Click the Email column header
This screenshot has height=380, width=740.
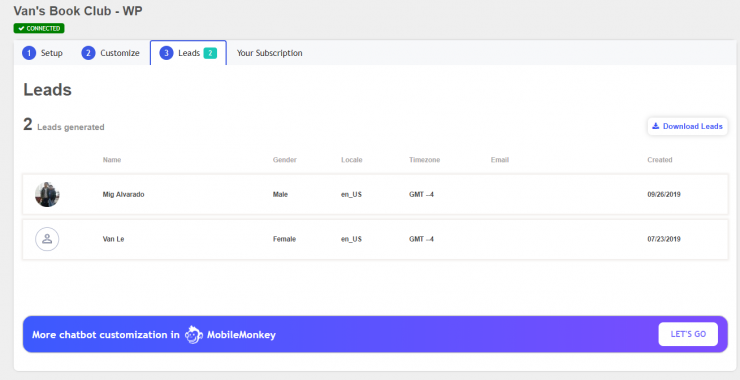click(x=500, y=160)
